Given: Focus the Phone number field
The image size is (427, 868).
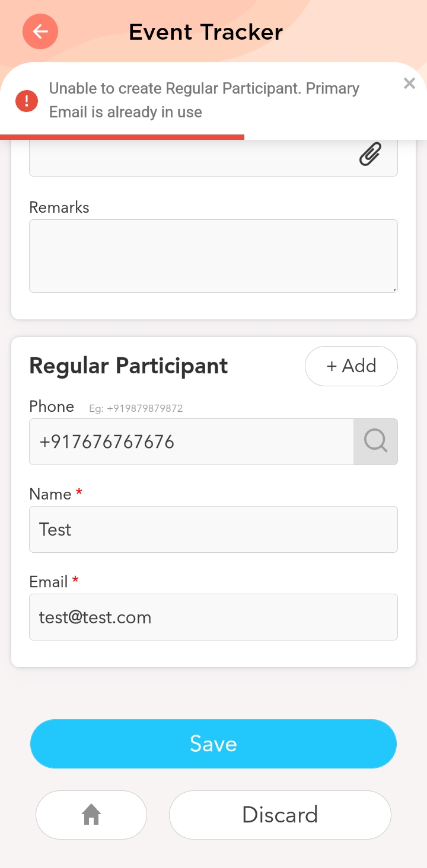Looking at the screenshot, I should pyautogui.click(x=191, y=441).
